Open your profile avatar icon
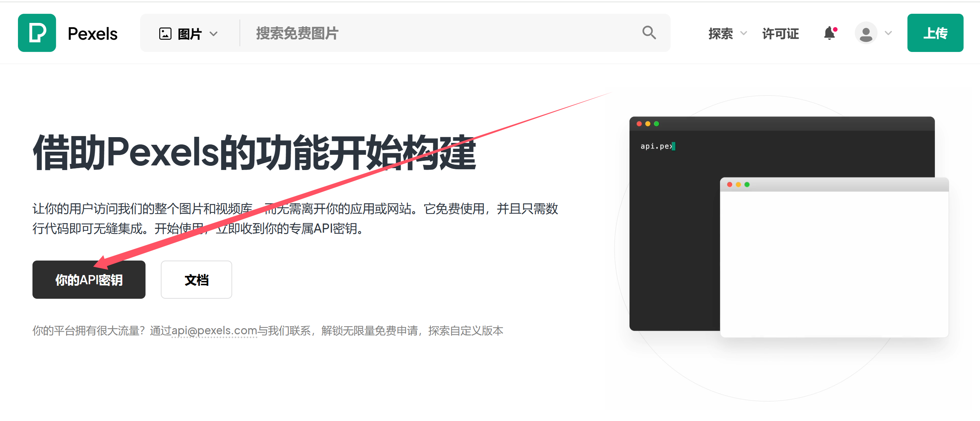Image resolution: width=980 pixels, height=421 pixels. 866,33
